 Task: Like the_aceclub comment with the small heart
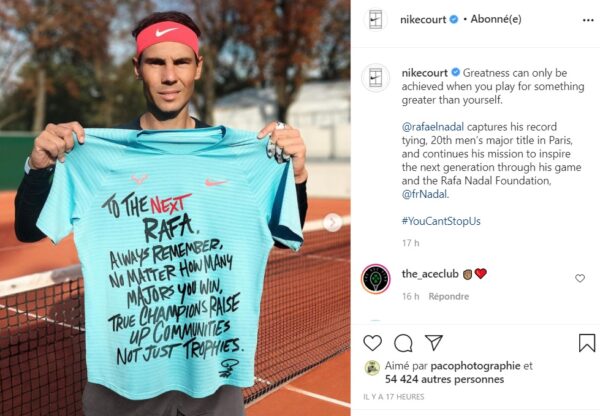coord(580,278)
